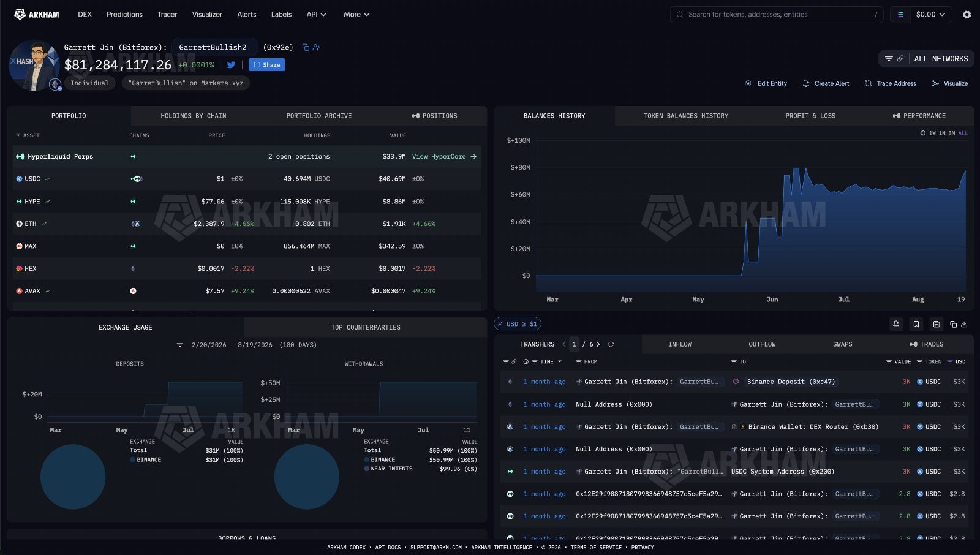The height and width of the screenshot is (555, 980).
Task: Switch to the Profit & Loss tab
Action: (810, 116)
